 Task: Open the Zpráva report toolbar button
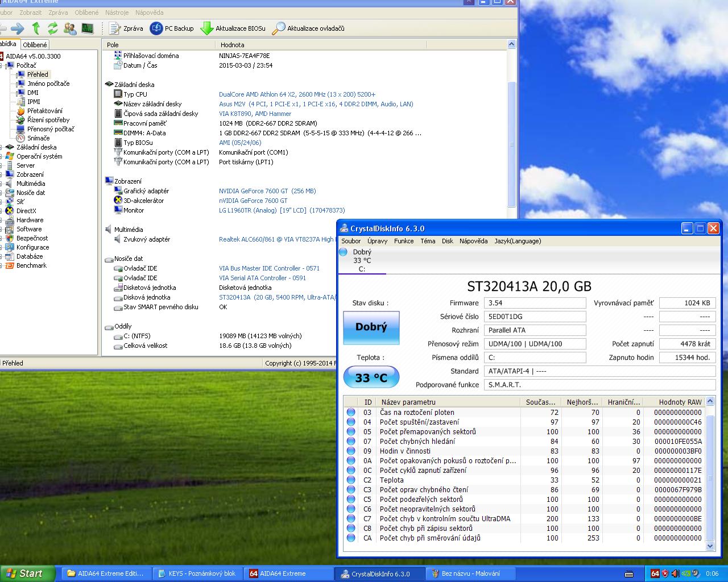[x=126, y=28]
